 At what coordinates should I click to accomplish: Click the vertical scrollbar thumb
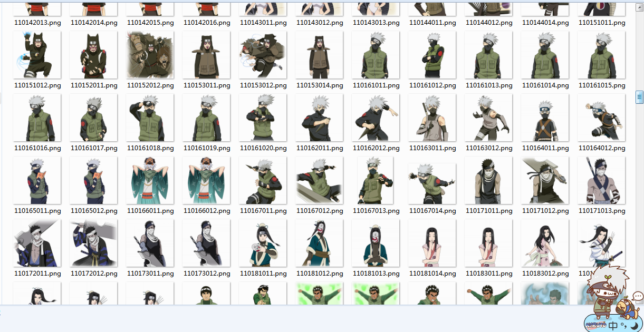[x=640, y=96]
